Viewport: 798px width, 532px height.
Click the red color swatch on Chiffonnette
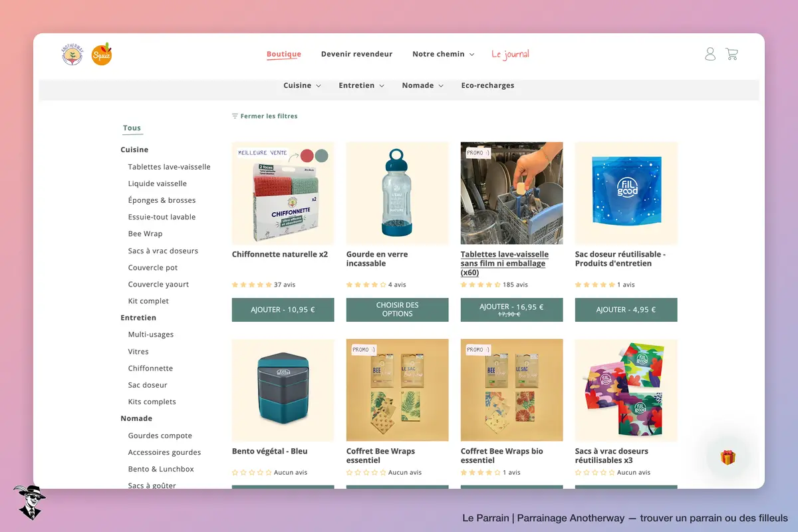coord(307,156)
